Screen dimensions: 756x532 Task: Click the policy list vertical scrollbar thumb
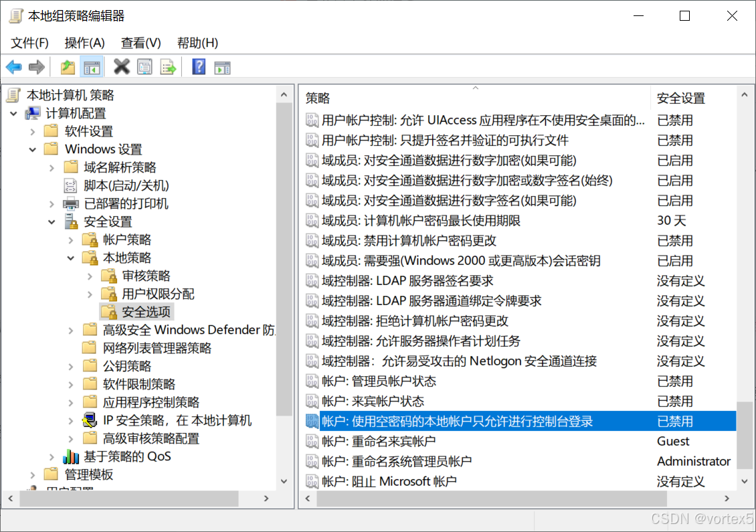click(745, 436)
